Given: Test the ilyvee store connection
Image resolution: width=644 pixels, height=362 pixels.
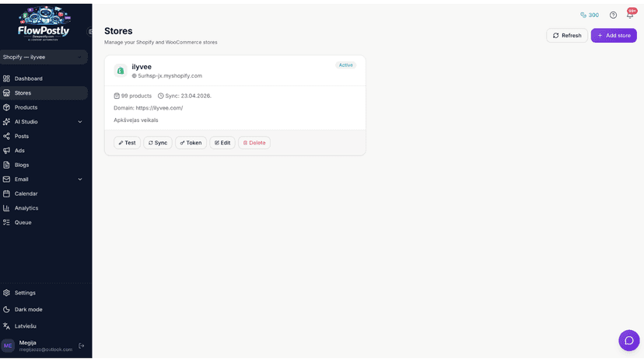Looking at the screenshot, I should click(x=127, y=143).
